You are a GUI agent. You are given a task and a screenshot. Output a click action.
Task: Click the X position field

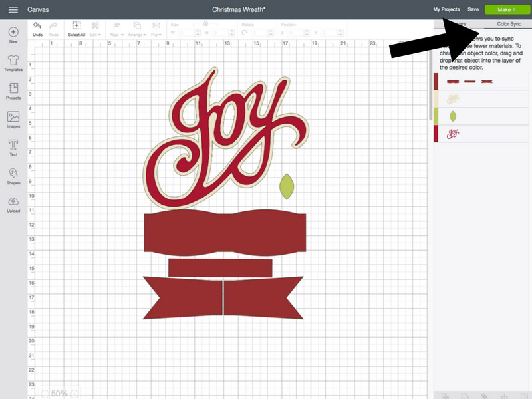click(x=295, y=33)
